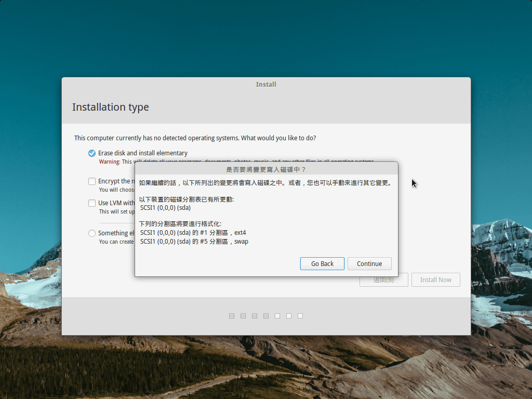Click "Continue" to write changes to disk
This screenshot has height=399, width=532.
[369, 263]
